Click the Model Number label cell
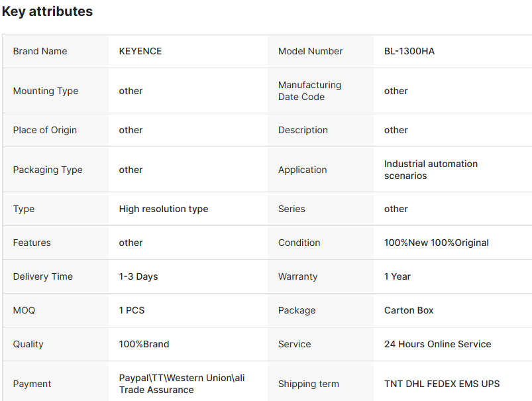The height and width of the screenshot is (401, 532). [x=310, y=51]
